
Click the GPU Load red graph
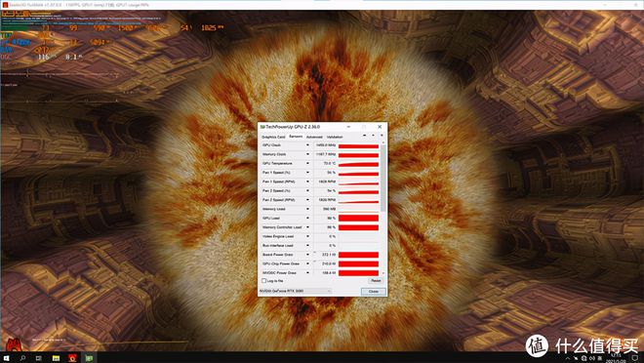[x=358, y=218]
